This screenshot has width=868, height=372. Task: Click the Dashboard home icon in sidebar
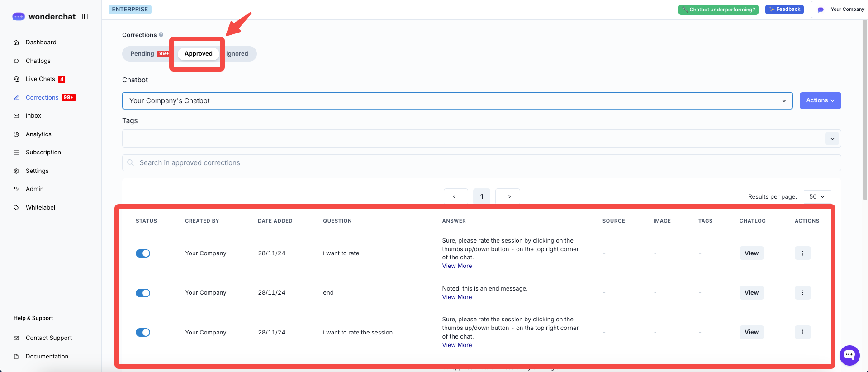coord(16,43)
